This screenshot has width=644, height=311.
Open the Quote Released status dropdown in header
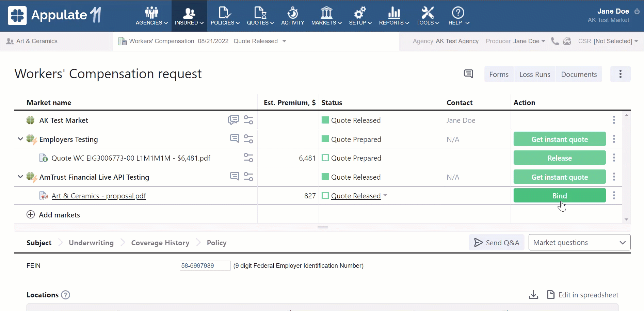pos(260,41)
